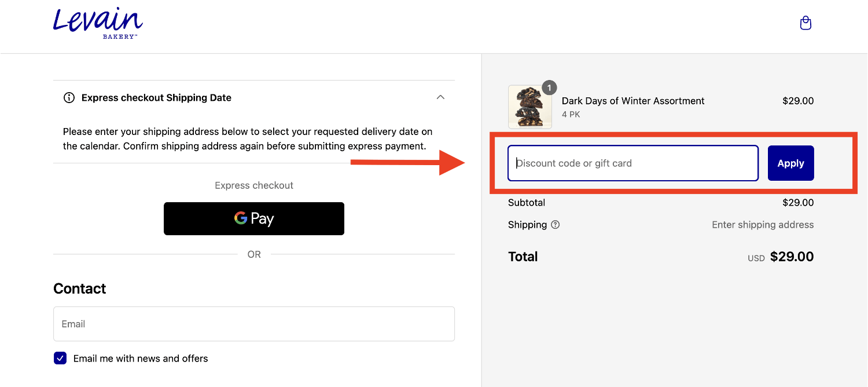
Task: Uncheck Email me with news and offers
Action: 60,359
